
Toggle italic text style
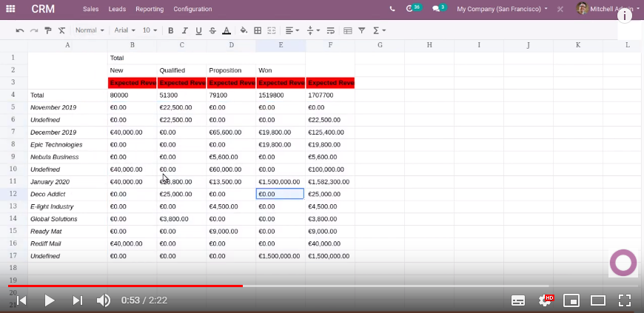point(184,30)
